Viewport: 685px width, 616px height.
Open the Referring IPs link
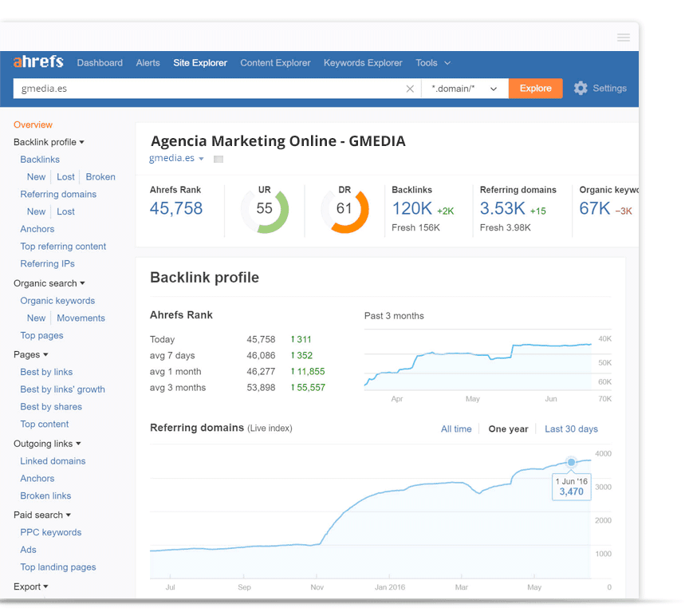click(x=47, y=263)
